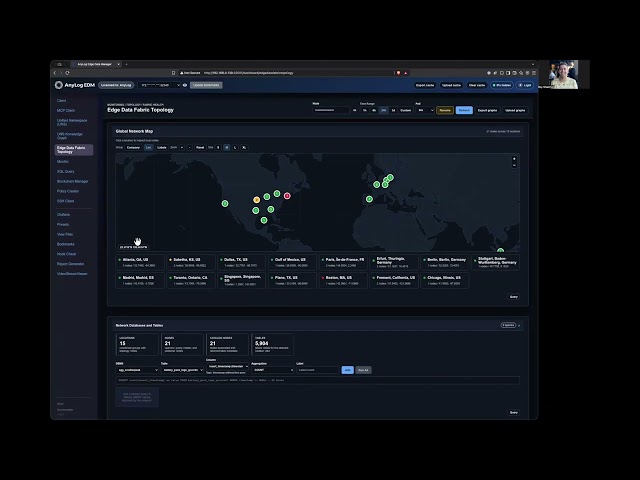This screenshot has height=480, width=640.
Task: Click the red shield icon in address bar
Action: click(398, 73)
